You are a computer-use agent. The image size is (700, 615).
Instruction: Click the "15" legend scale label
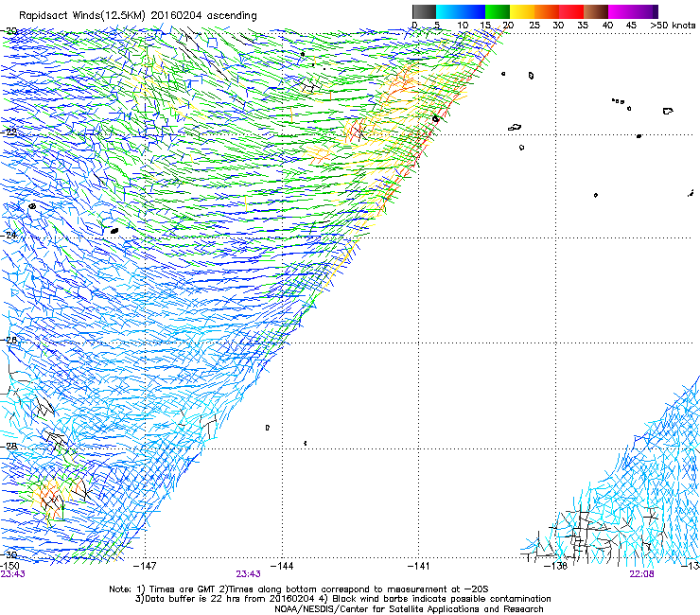pyautogui.click(x=485, y=26)
